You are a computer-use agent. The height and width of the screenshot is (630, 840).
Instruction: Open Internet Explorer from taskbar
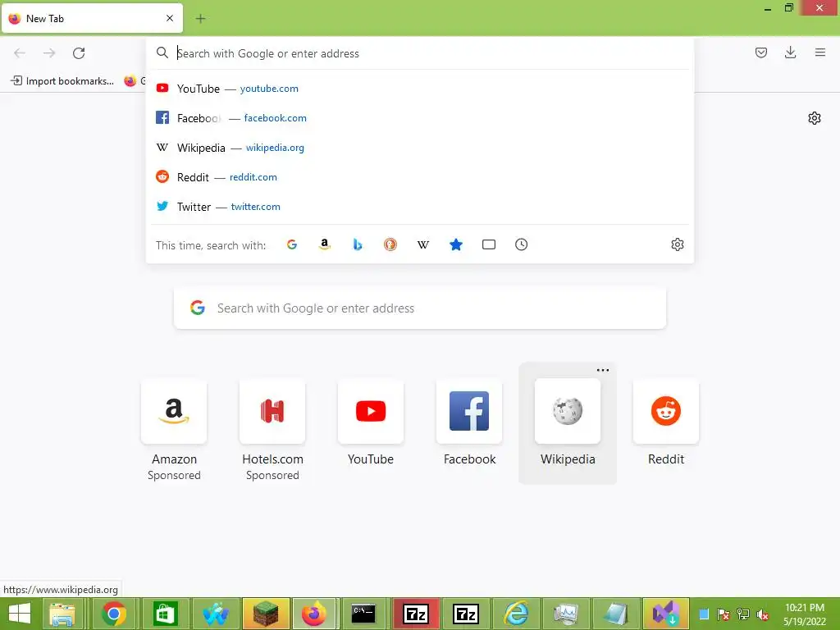tap(516, 614)
